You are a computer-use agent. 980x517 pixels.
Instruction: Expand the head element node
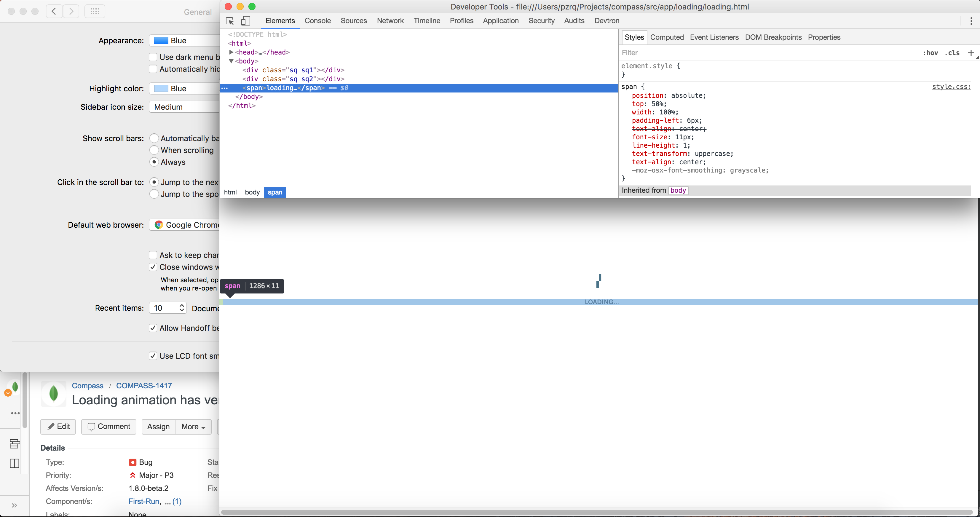click(x=231, y=52)
